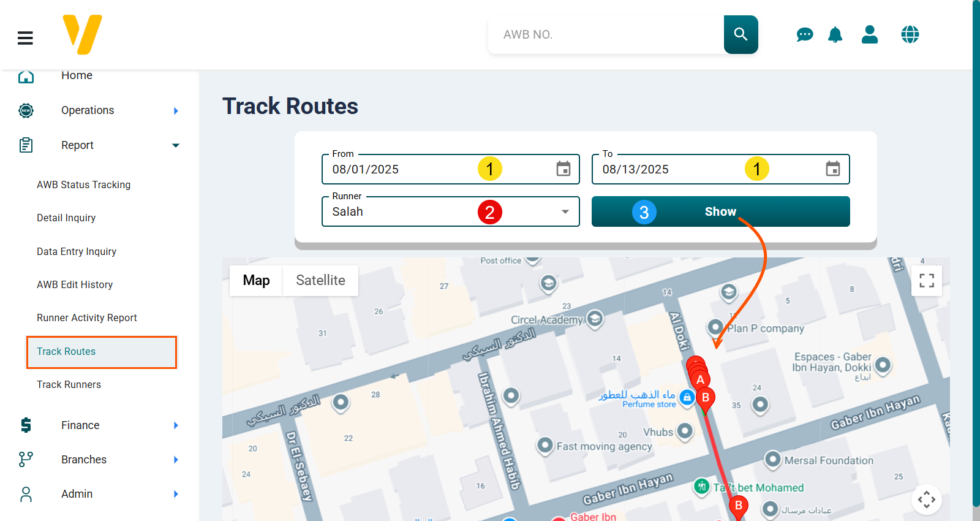980x521 pixels.
Task: Open Data Entry Inquiry report
Action: (x=77, y=251)
